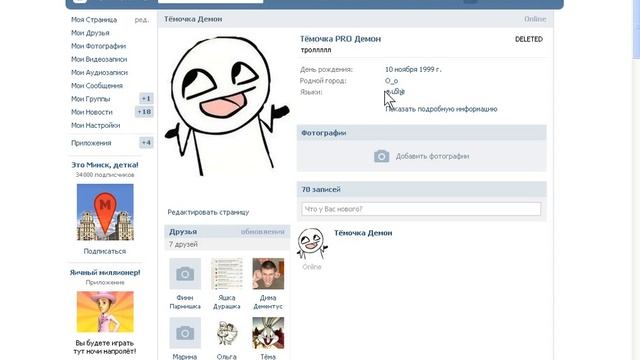Open Мои Группы
This screenshot has height=360, width=640.
pyautogui.click(x=91, y=99)
